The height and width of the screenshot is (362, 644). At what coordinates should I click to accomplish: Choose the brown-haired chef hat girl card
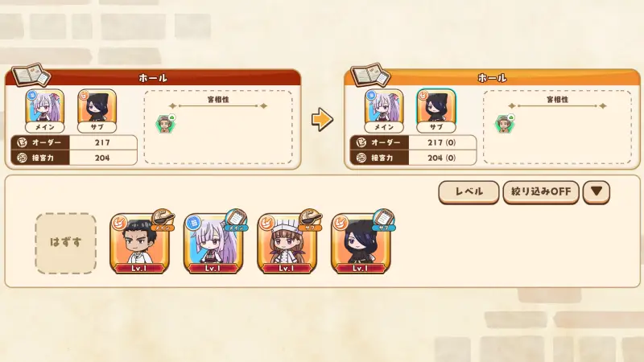click(x=287, y=244)
